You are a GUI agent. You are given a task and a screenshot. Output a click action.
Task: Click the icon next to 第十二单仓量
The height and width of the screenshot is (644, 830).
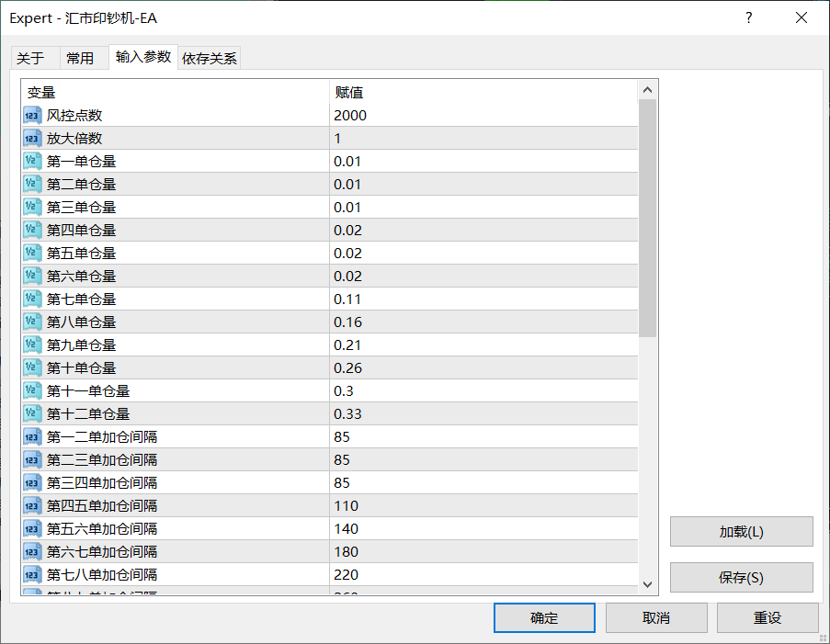click(32, 413)
